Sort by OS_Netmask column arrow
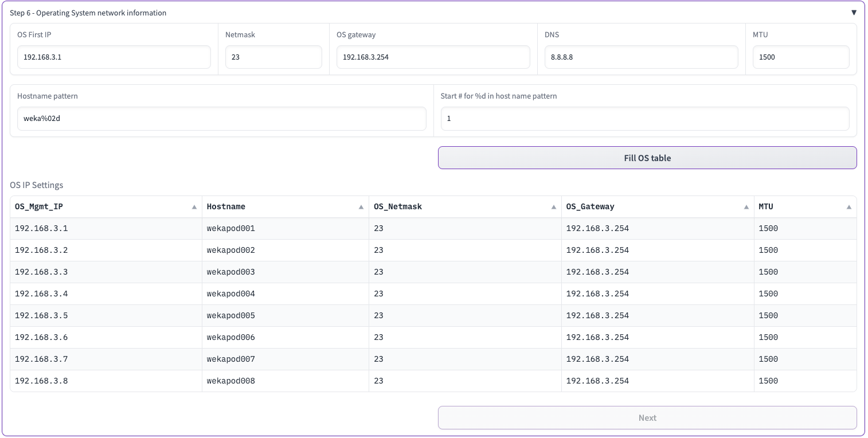Screen dimensions: 868x438 tap(554, 207)
